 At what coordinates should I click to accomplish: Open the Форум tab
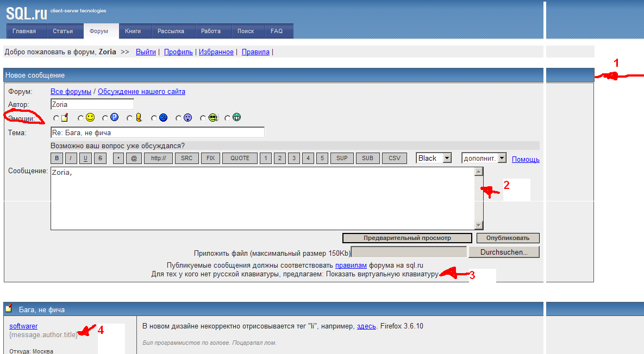pos(101,31)
